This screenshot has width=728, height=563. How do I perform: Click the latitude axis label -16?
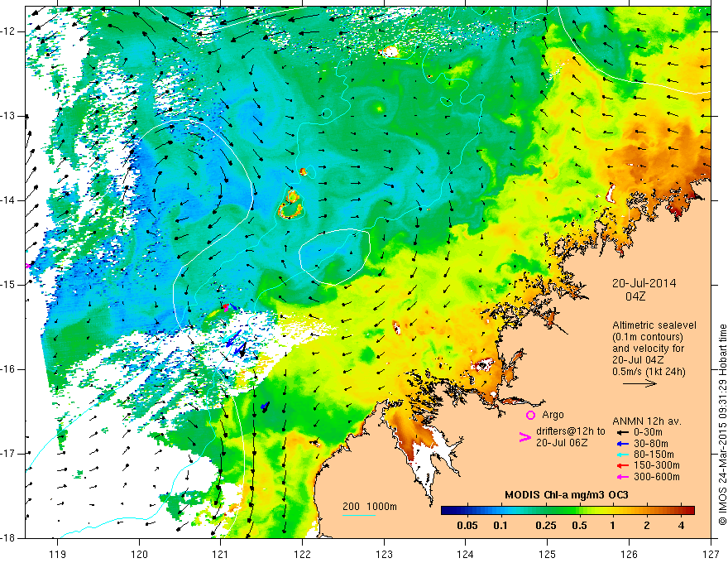[9, 369]
